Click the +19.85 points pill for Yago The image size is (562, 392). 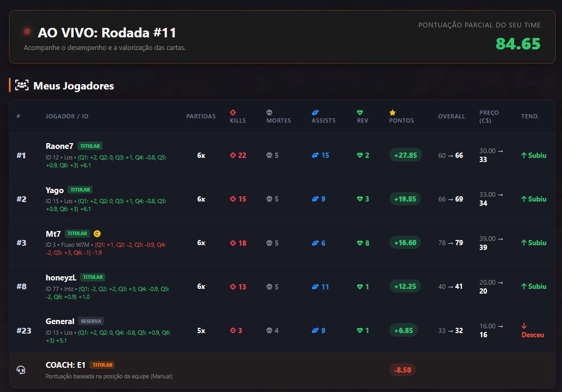(x=405, y=199)
